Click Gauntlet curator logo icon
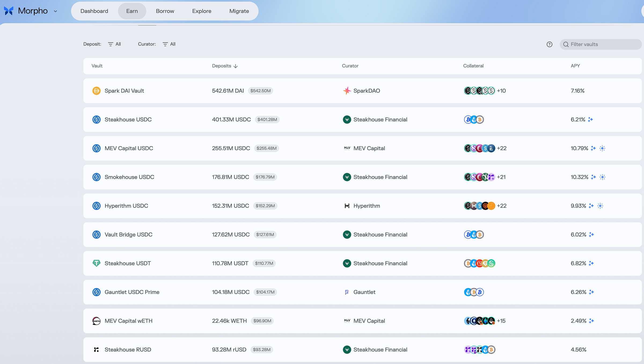 (347, 292)
